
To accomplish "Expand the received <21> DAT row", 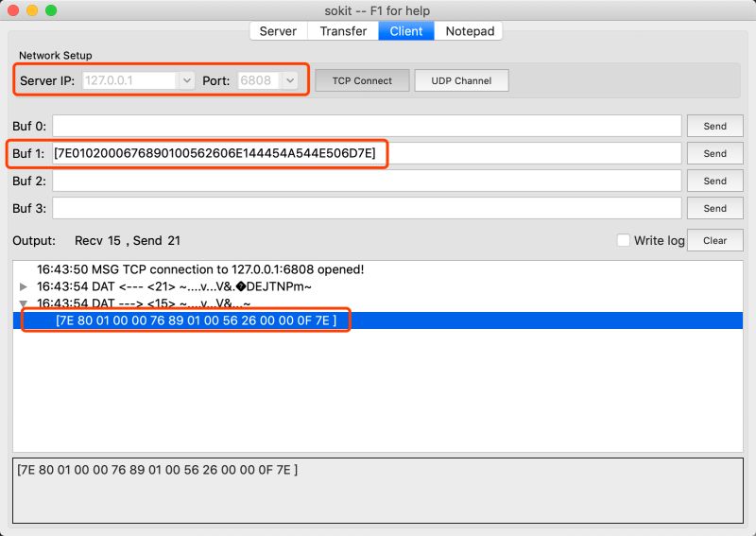I will pyautogui.click(x=23, y=286).
